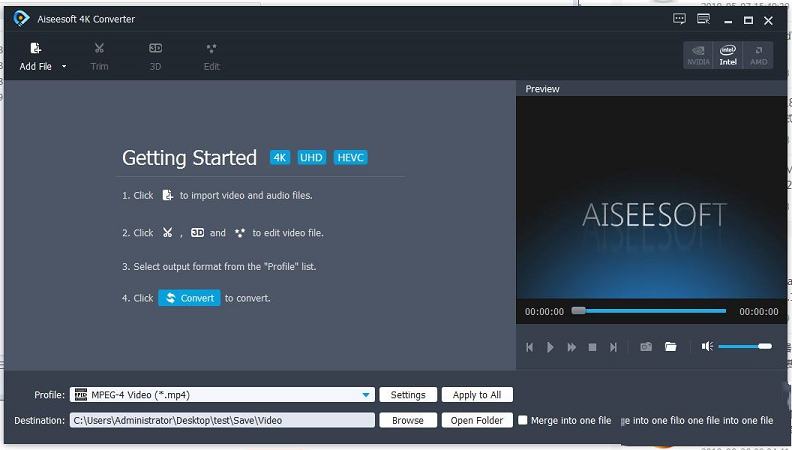Open the Edit effects tool
This screenshot has height=450, width=792.
pos(211,57)
